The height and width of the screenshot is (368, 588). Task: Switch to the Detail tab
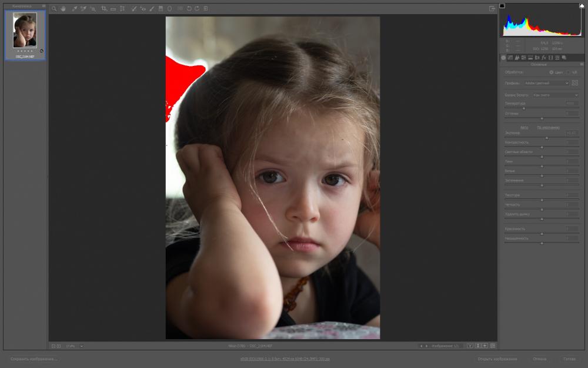pos(517,58)
